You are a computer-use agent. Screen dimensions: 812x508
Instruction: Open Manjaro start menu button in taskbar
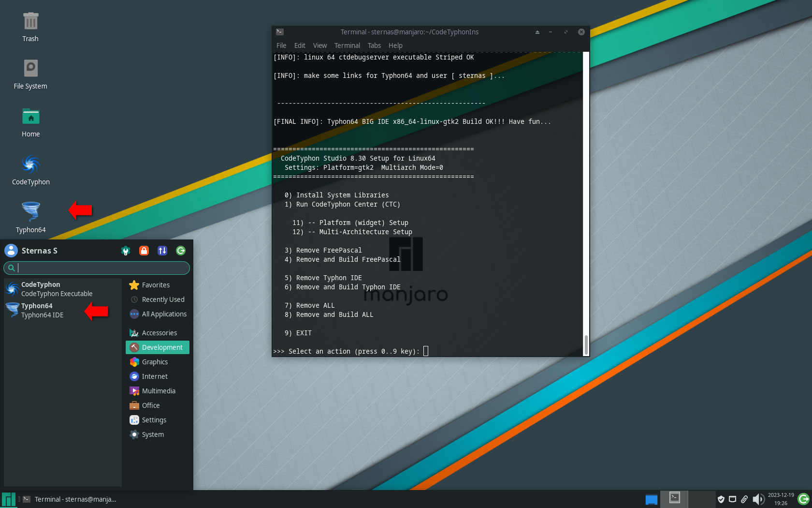tap(8, 499)
